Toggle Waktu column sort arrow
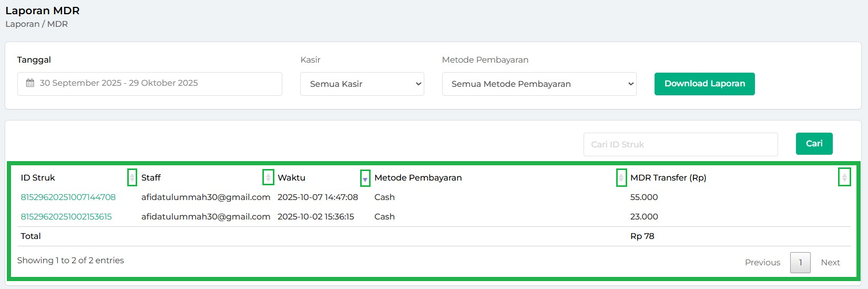 [365, 178]
